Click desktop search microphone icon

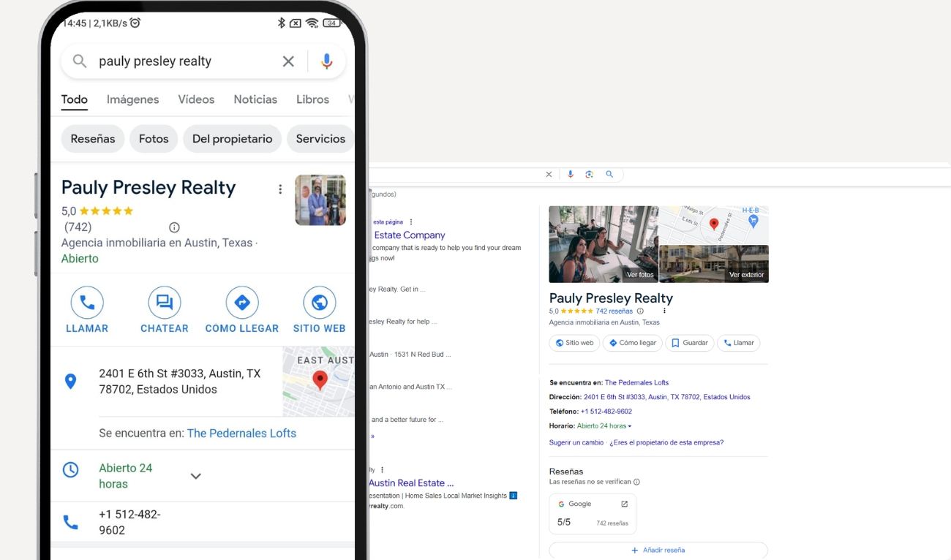571,174
